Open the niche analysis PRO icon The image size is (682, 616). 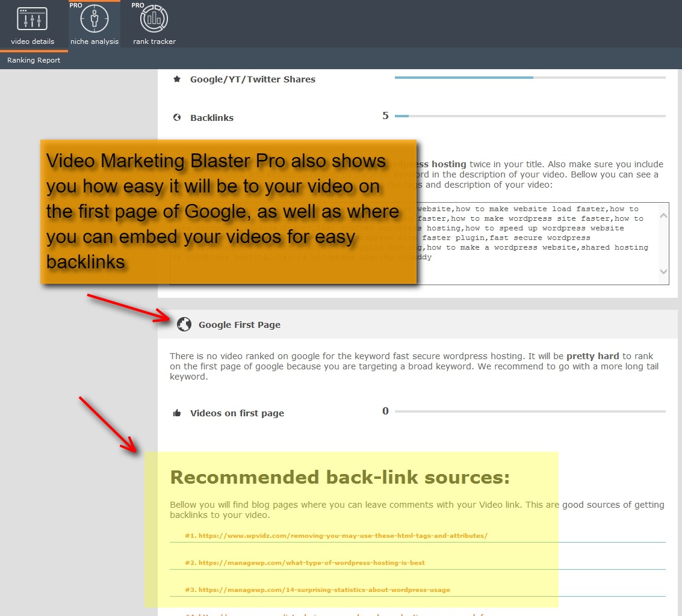[x=95, y=19]
